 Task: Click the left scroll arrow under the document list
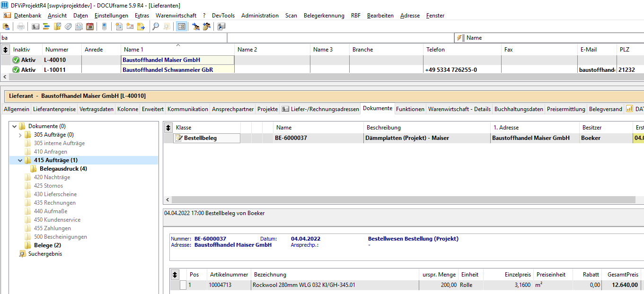[167, 200]
